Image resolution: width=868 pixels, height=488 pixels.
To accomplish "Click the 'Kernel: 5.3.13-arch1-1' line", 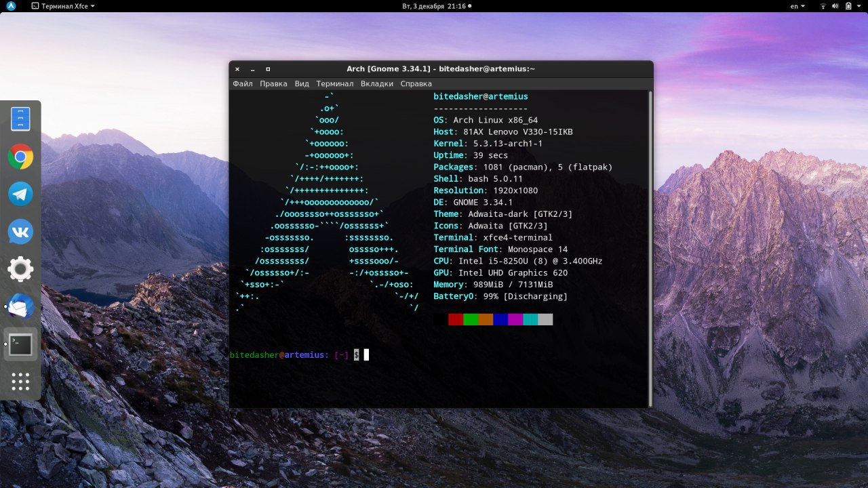I will point(488,144).
